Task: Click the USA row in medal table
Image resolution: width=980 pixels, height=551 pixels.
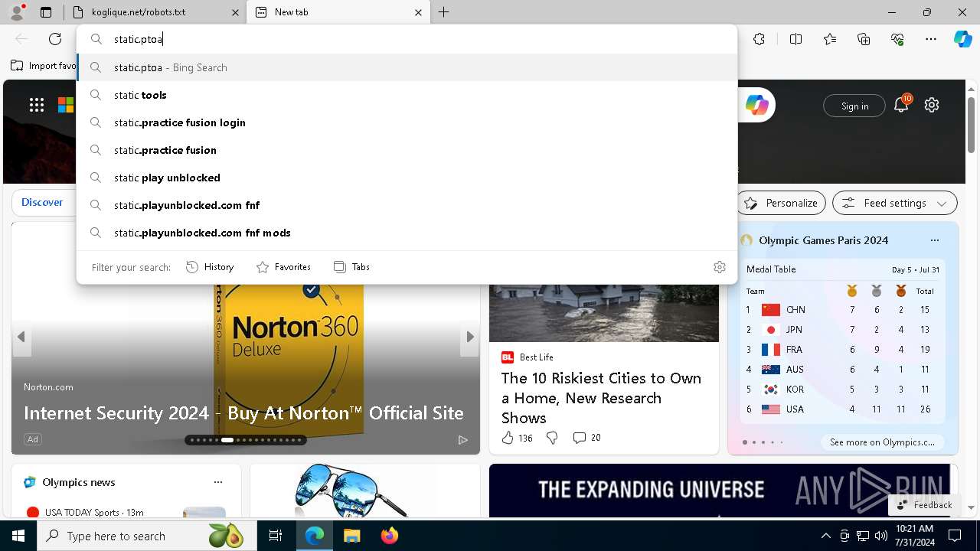Action: tap(842, 409)
